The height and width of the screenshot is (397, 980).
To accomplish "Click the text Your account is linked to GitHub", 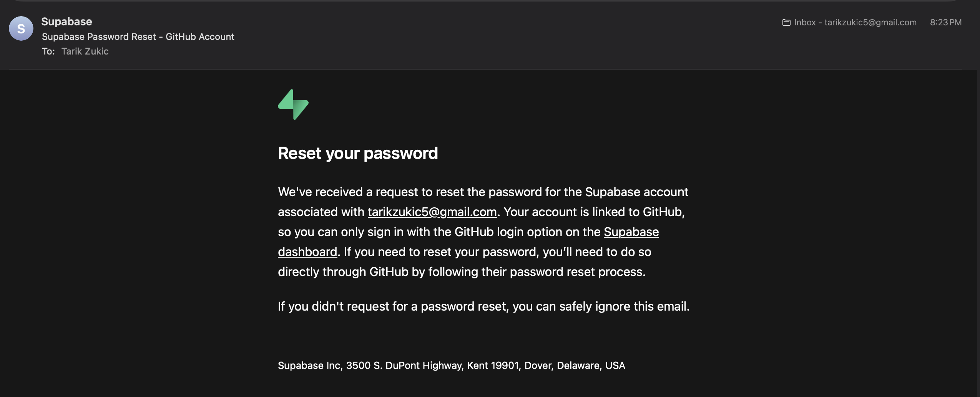I will [594, 212].
